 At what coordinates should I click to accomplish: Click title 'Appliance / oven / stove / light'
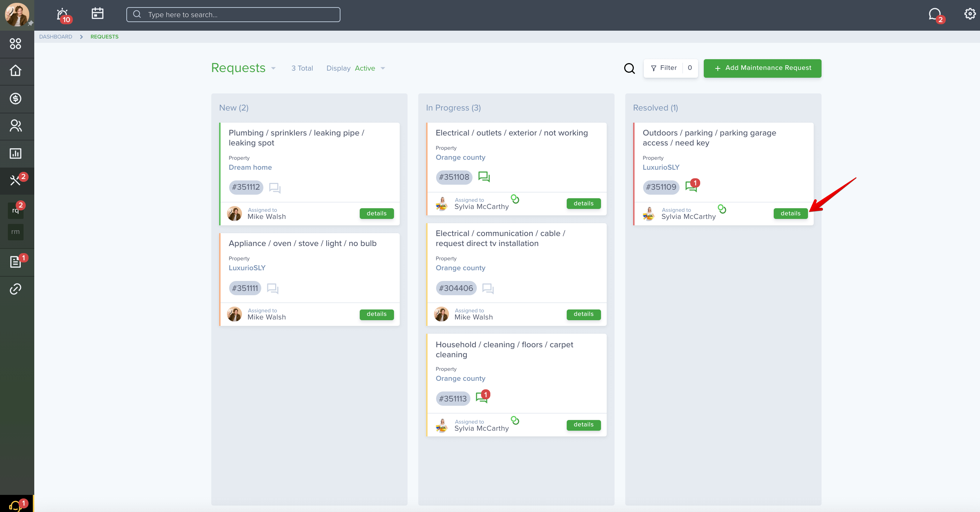click(x=302, y=244)
